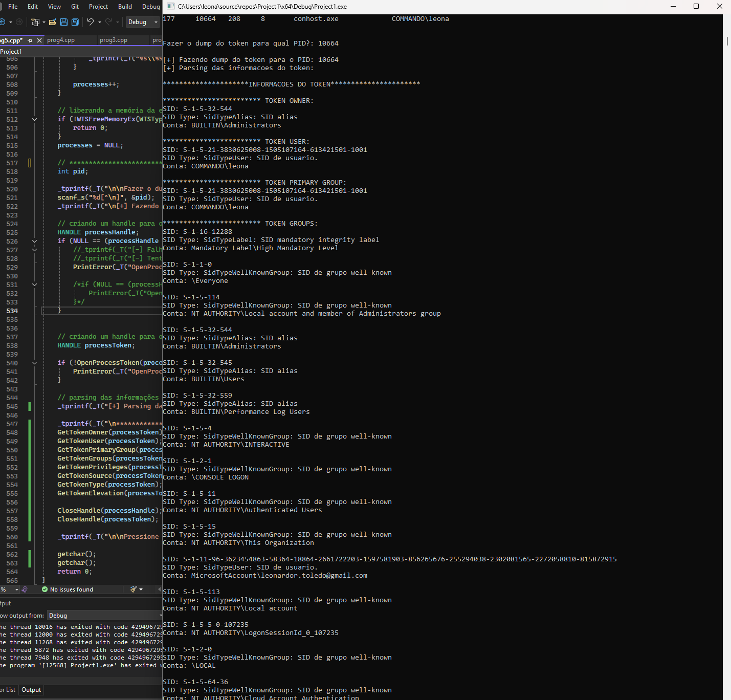This screenshot has height=700, width=731.
Task: Switch to the prog3.cpp tab
Action: 114,40
